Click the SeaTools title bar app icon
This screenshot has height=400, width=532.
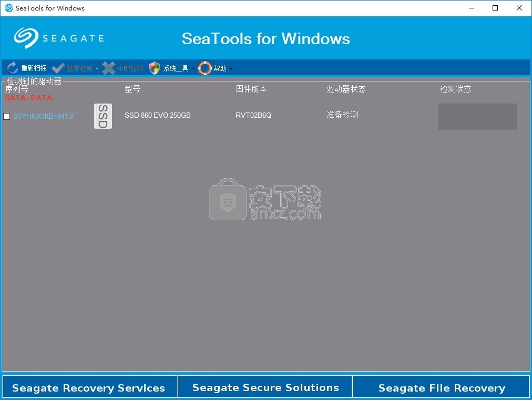click(x=8, y=8)
